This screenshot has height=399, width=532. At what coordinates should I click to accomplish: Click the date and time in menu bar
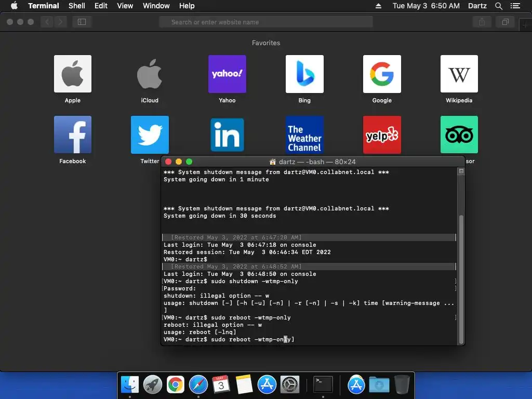pos(426,6)
